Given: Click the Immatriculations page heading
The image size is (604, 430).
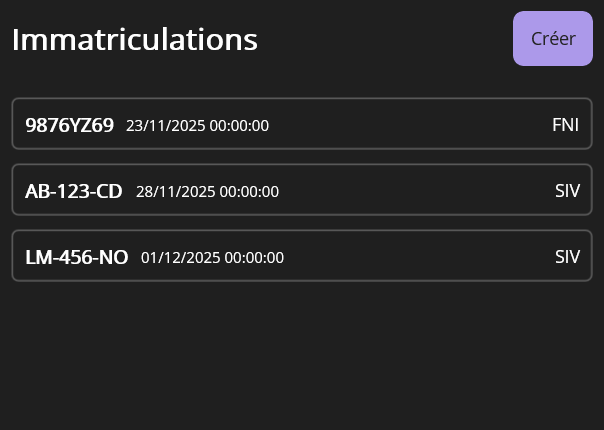Looking at the screenshot, I should (x=135, y=40).
